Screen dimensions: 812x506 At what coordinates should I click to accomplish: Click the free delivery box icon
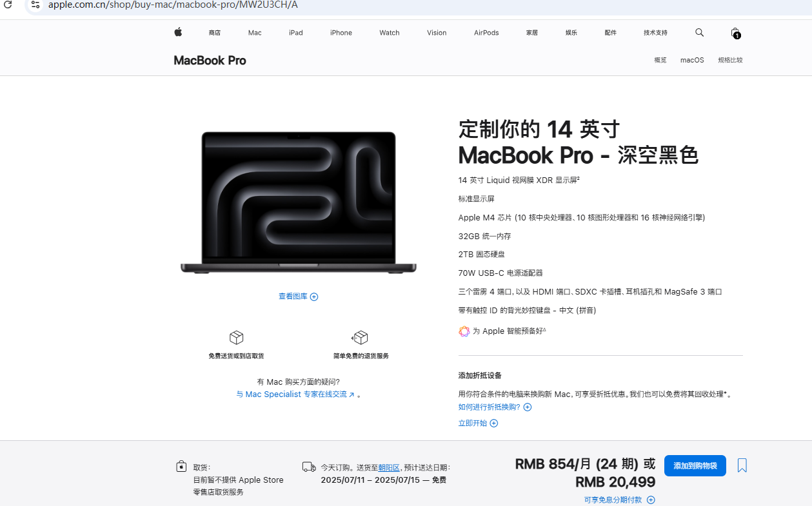tap(237, 337)
